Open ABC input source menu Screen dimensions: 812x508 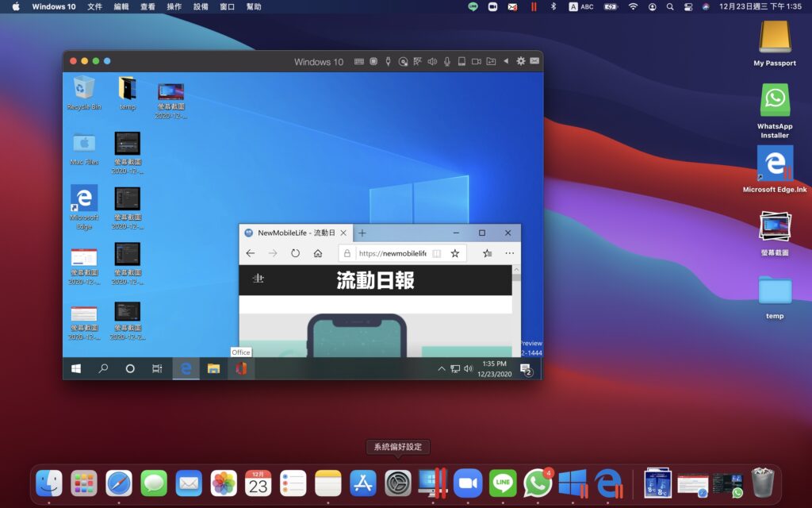click(x=581, y=6)
